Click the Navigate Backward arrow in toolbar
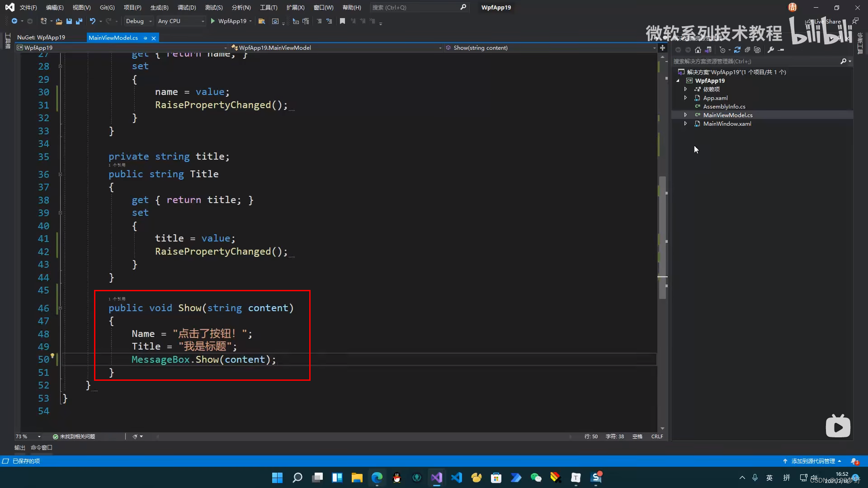This screenshot has height=488, width=868. (x=14, y=21)
